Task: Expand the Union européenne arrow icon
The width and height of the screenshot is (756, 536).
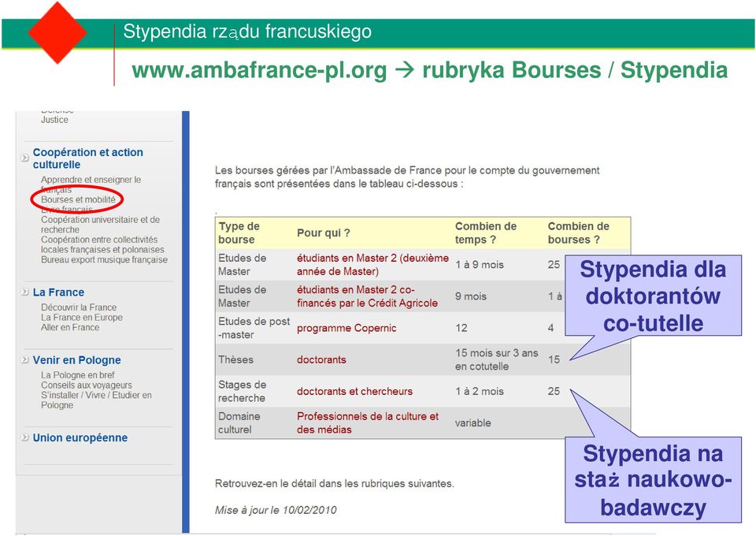Action: [24, 437]
